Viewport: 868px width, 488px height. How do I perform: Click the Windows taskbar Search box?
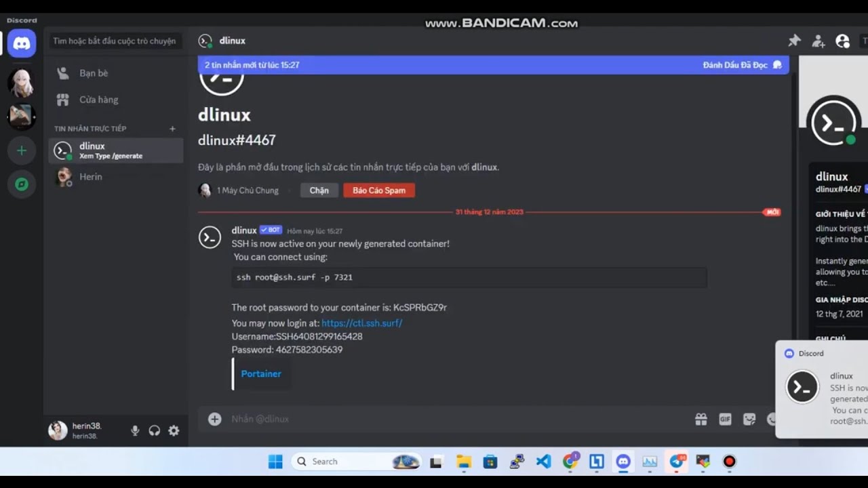pyautogui.click(x=357, y=462)
